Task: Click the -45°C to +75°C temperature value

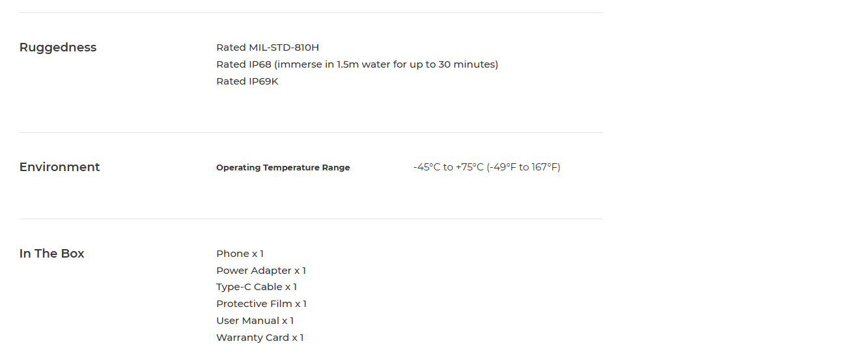Action: pyautogui.click(x=487, y=167)
